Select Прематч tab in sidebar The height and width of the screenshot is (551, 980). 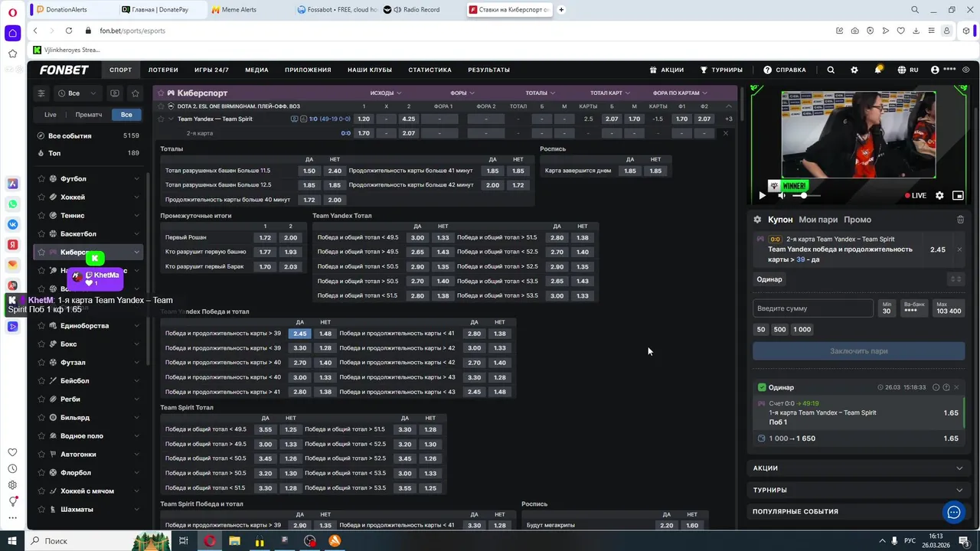click(89, 115)
